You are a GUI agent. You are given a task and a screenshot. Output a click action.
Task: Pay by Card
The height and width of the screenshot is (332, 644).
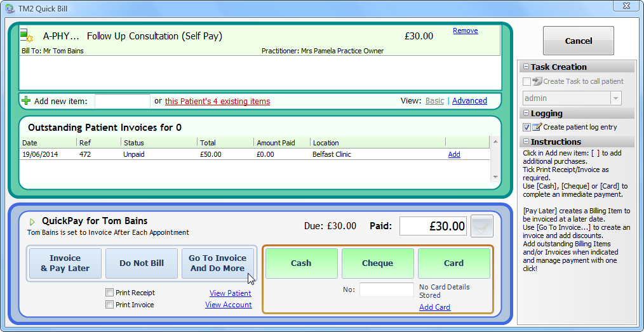[x=454, y=263]
